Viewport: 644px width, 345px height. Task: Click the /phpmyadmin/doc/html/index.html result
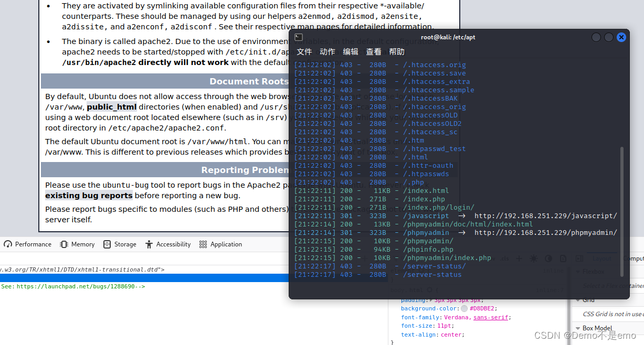click(x=413, y=224)
